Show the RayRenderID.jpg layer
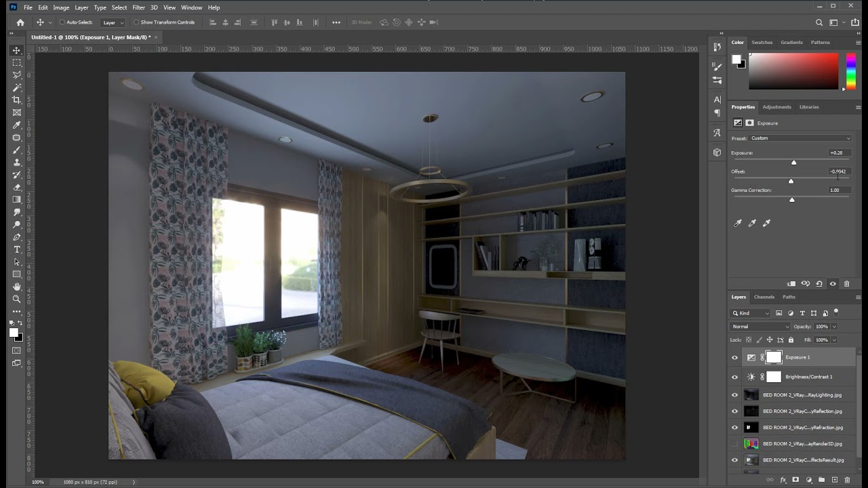Screen dimensions: 868x488 pos(734,444)
